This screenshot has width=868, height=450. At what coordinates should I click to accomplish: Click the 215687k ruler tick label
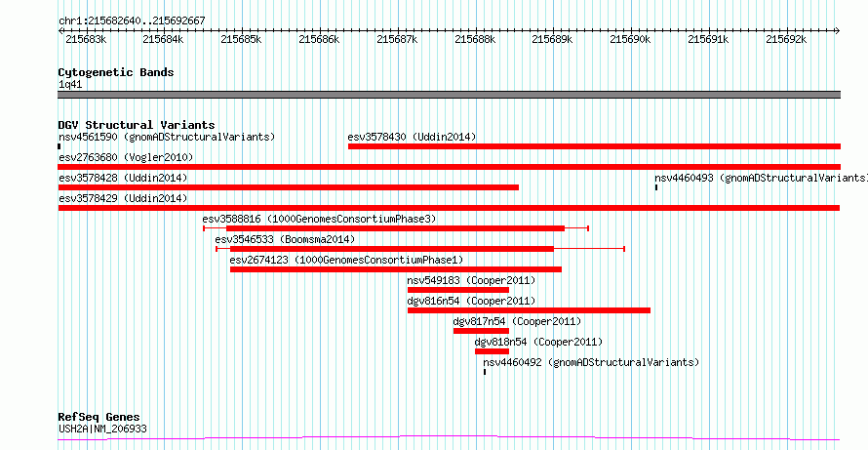click(397, 39)
